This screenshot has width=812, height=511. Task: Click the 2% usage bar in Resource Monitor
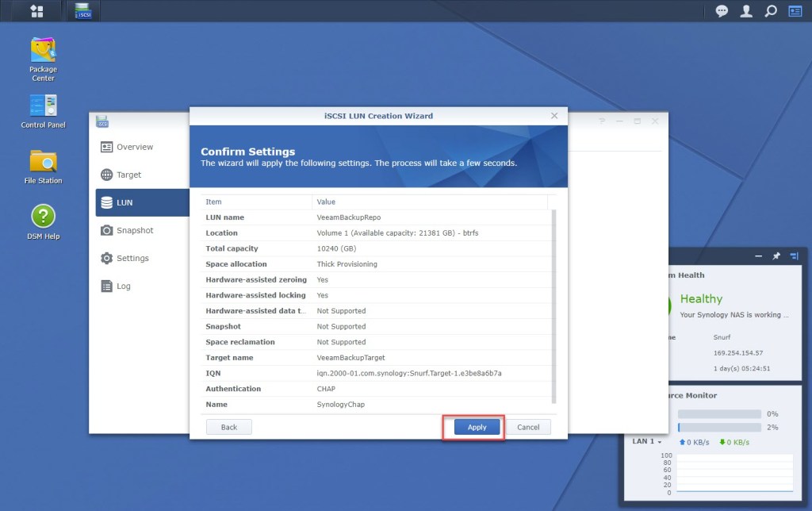click(719, 427)
